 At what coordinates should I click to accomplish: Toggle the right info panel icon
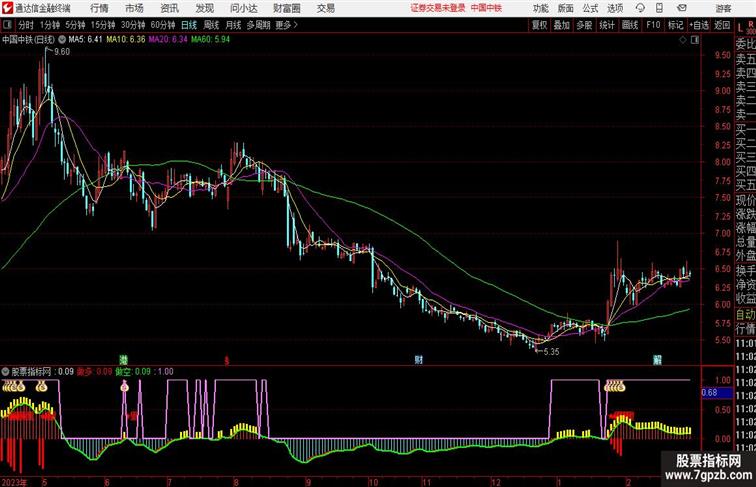(x=695, y=40)
